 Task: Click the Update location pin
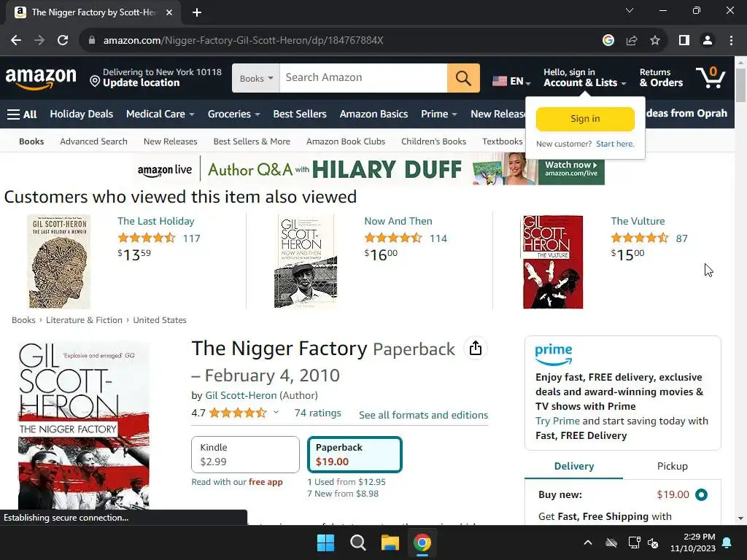pos(95,82)
